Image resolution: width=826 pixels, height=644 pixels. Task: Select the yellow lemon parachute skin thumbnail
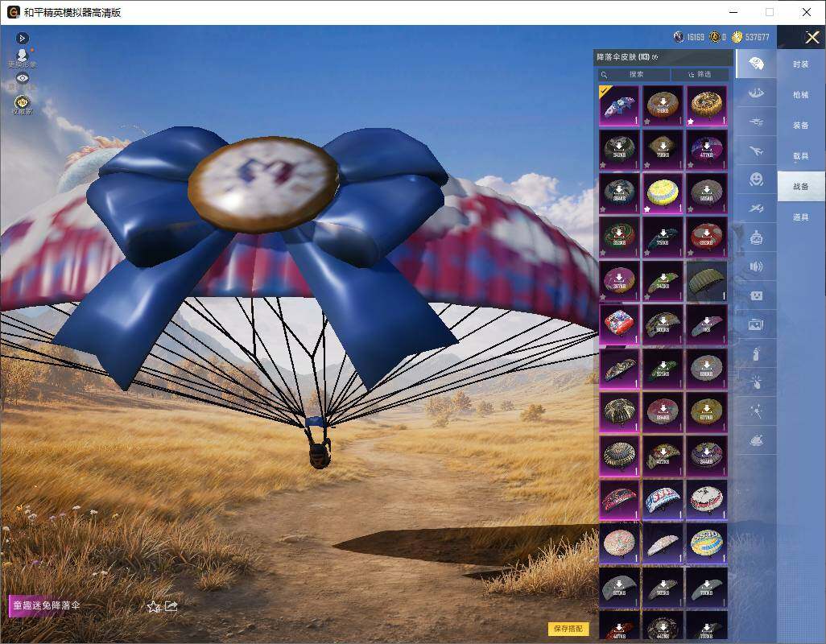[663, 193]
